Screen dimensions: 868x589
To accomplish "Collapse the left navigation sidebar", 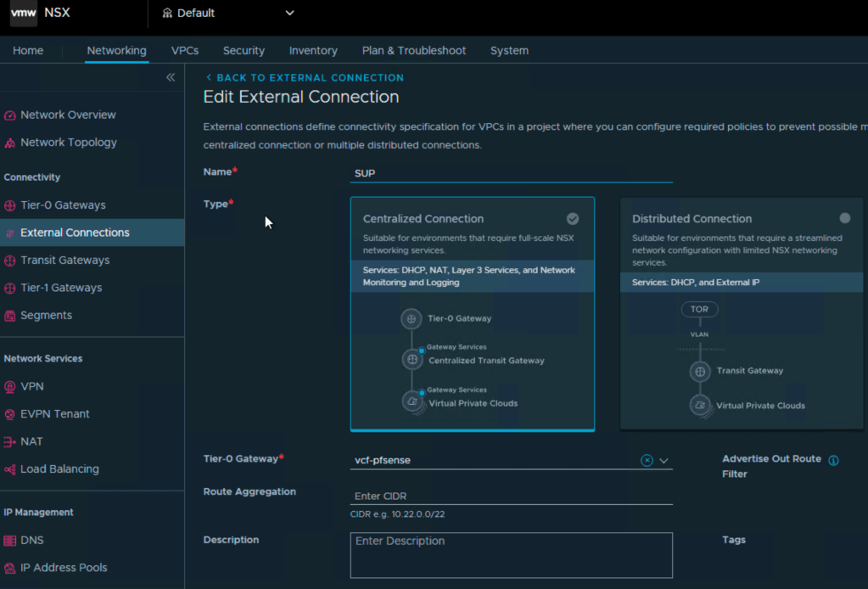I will pyautogui.click(x=171, y=77).
